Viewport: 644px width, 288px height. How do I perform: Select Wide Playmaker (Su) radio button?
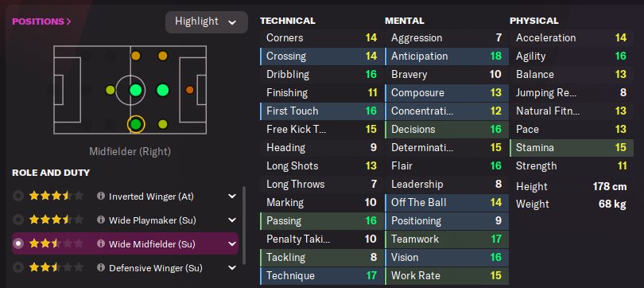coord(17,220)
